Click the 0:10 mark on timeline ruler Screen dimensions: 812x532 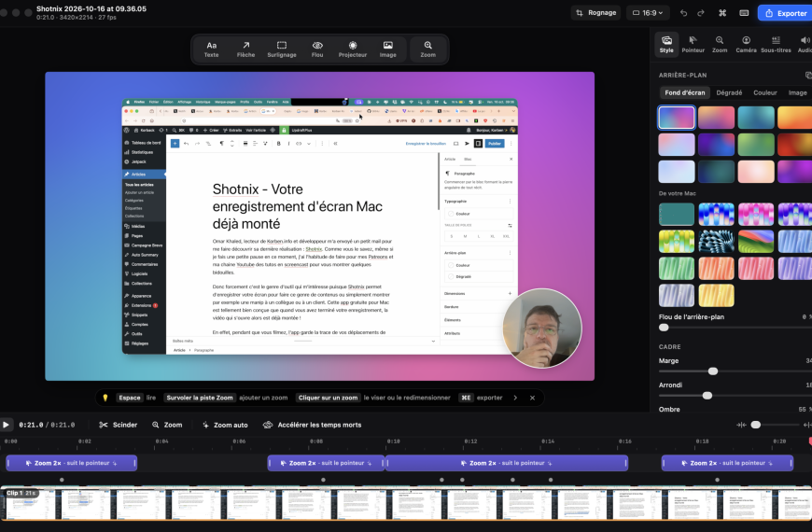click(393, 441)
